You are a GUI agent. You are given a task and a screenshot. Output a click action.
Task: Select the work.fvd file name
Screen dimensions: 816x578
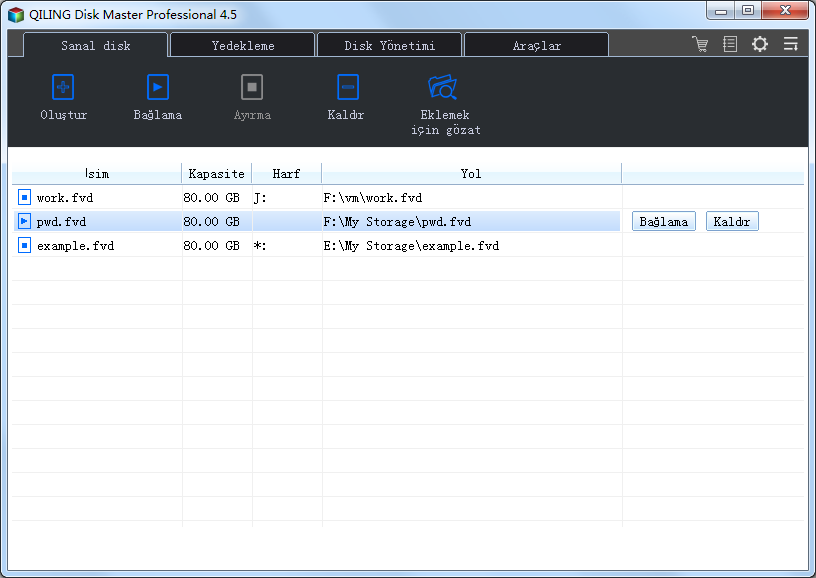(65, 198)
